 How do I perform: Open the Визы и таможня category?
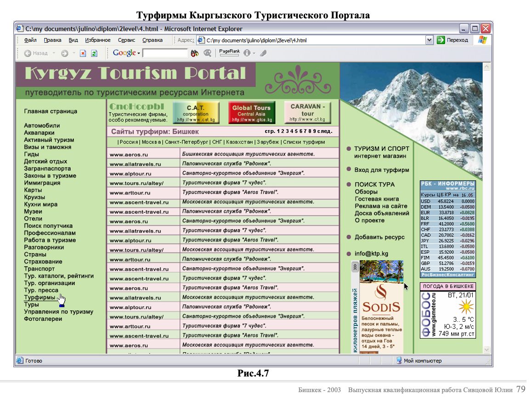(47, 147)
